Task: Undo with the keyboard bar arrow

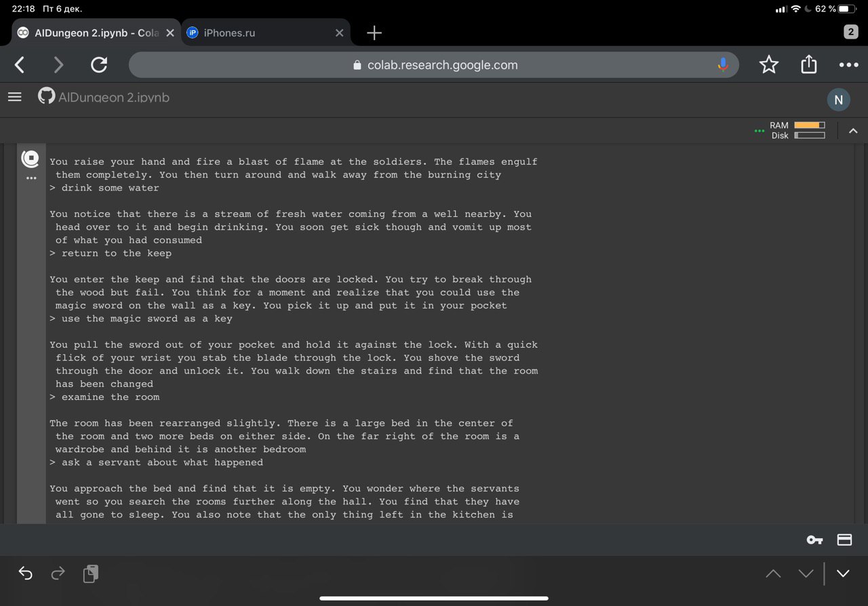Action: point(25,573)
